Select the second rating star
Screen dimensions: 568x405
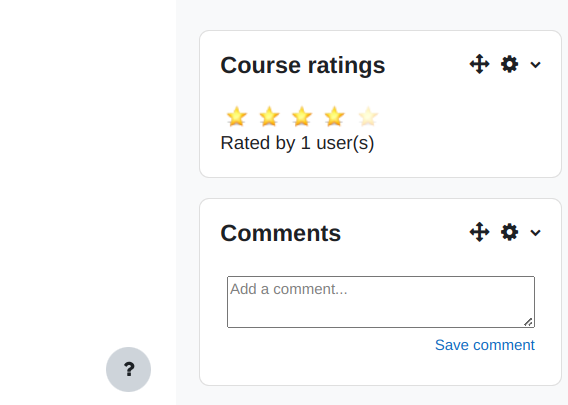(x=269, y=117)
